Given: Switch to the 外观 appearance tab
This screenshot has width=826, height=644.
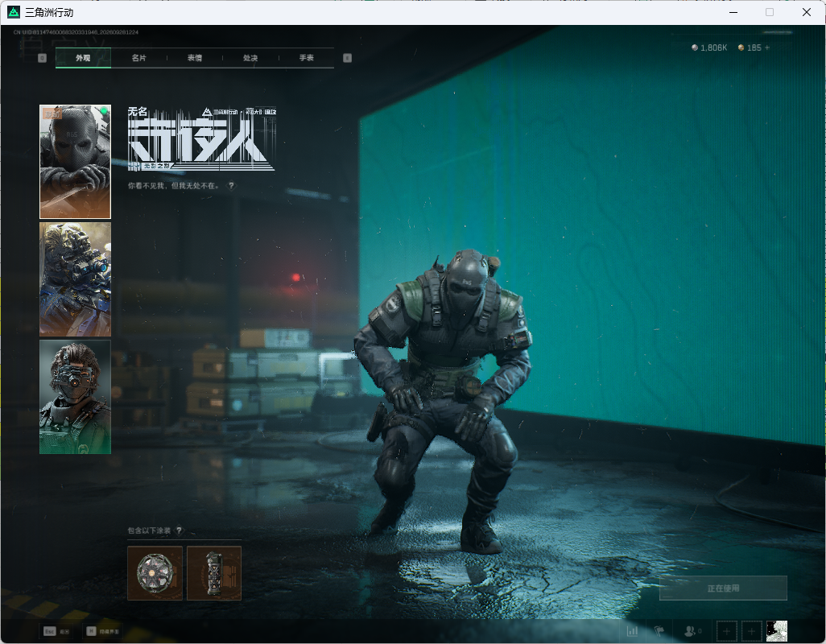Looking at the screenshot, I should tap(83, 58).
